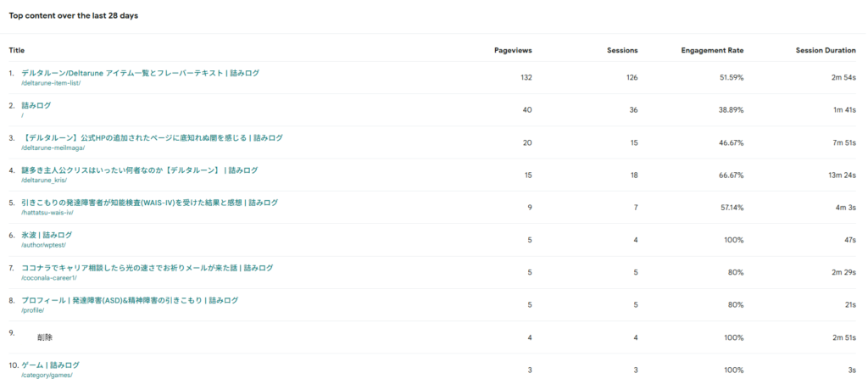Screen dimensions: 868x384
Task: Open the Deltarune item list article link
Action: coord(140,73)
